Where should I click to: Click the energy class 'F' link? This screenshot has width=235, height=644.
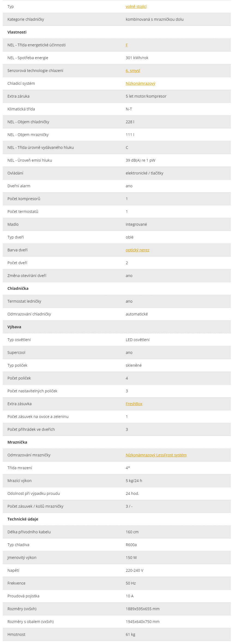point(127,45)
